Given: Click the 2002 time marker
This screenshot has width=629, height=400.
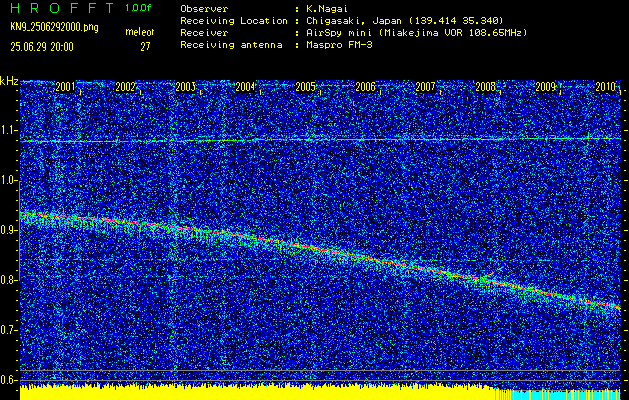Looking at the screenshot, I should [125, 87].
